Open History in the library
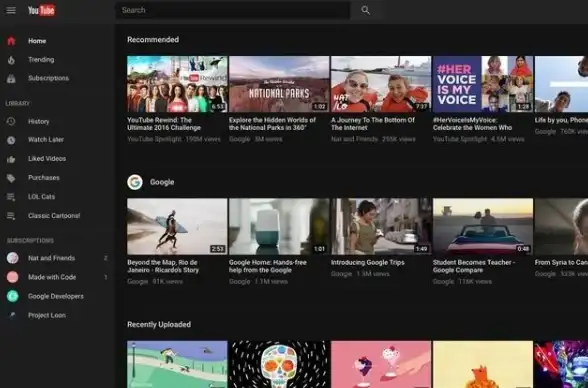The height and width of the screenshot is (388, 588). pyautogui.click(x=39, y=121)
